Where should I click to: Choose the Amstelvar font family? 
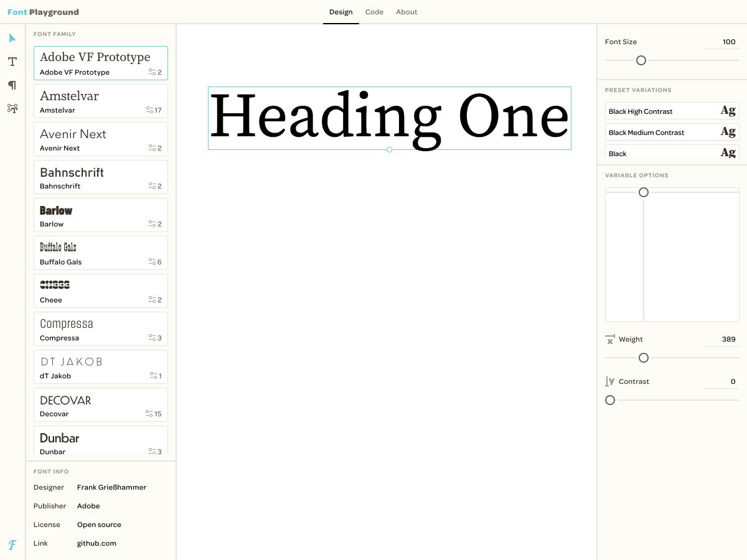coord(101,101)
